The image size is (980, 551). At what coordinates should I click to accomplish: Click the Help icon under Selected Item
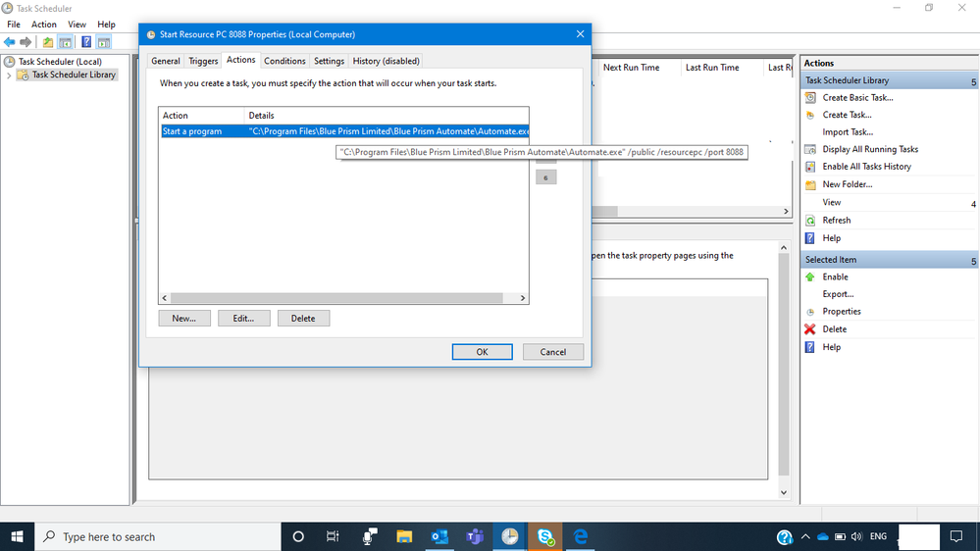(810, 347)
